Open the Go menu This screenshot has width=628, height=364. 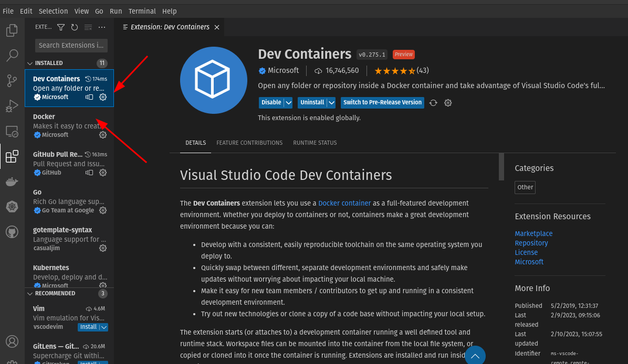point(99,11)
